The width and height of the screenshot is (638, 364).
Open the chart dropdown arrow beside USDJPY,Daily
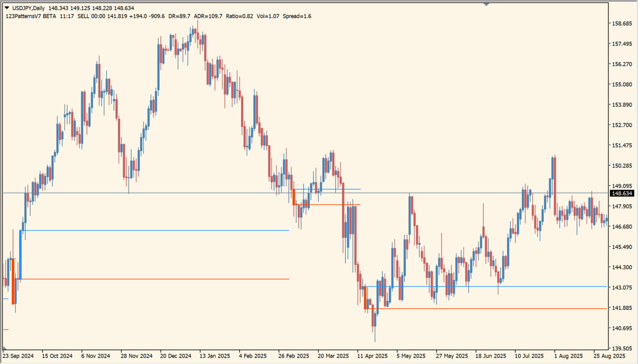point(6,8)
